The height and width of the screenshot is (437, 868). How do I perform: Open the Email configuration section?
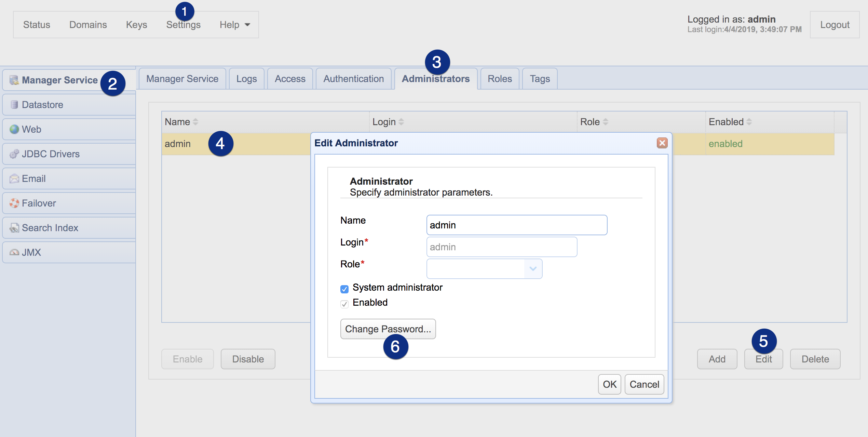33,178
